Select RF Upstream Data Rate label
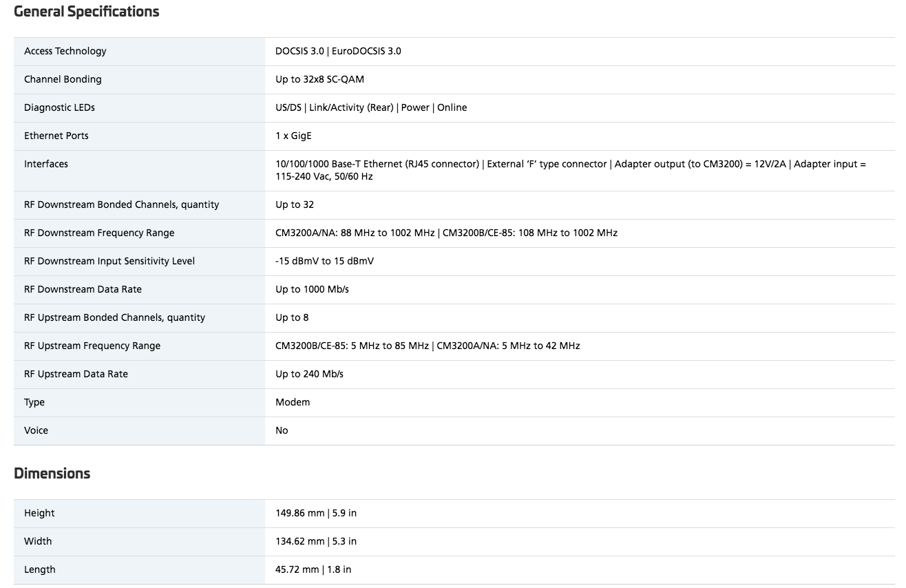Image resolution: width=906 pixels, height=588 pixels. coord(76,374)
